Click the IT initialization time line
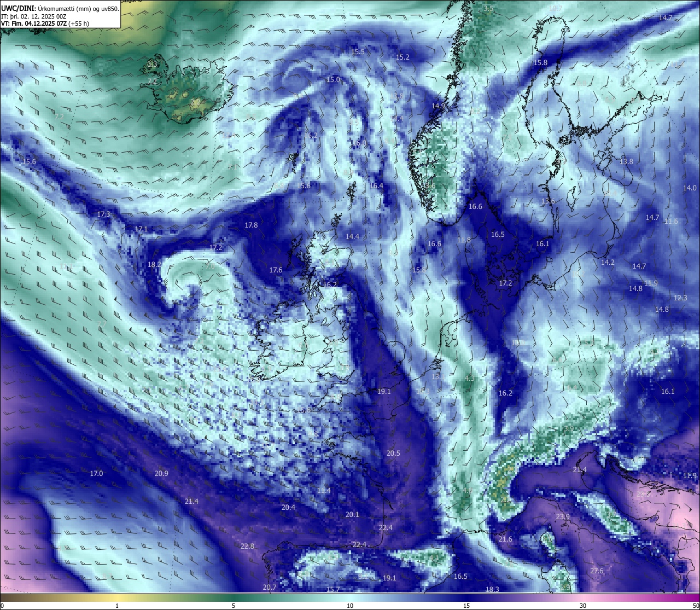The height and width of the screenshot is (610, 700). pyautogui.click(x=34, y=16)
